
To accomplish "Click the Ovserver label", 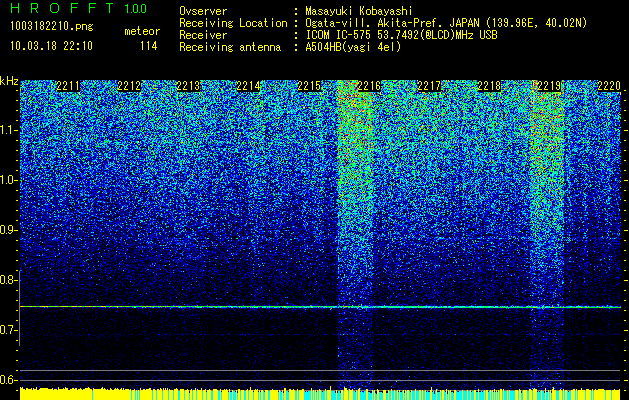I will (203, 11).
